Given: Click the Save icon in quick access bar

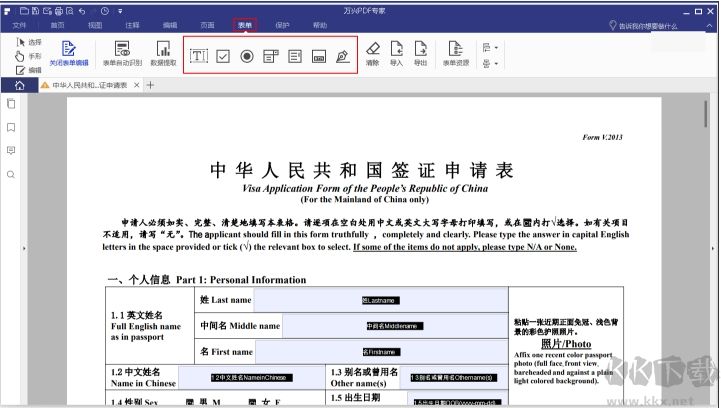Looking at the screenshot, I should coord(35,11).
